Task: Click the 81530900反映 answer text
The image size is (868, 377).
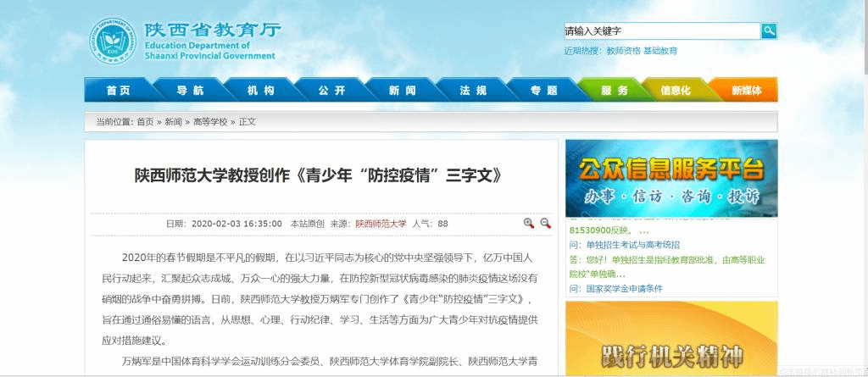Action: 609,230
